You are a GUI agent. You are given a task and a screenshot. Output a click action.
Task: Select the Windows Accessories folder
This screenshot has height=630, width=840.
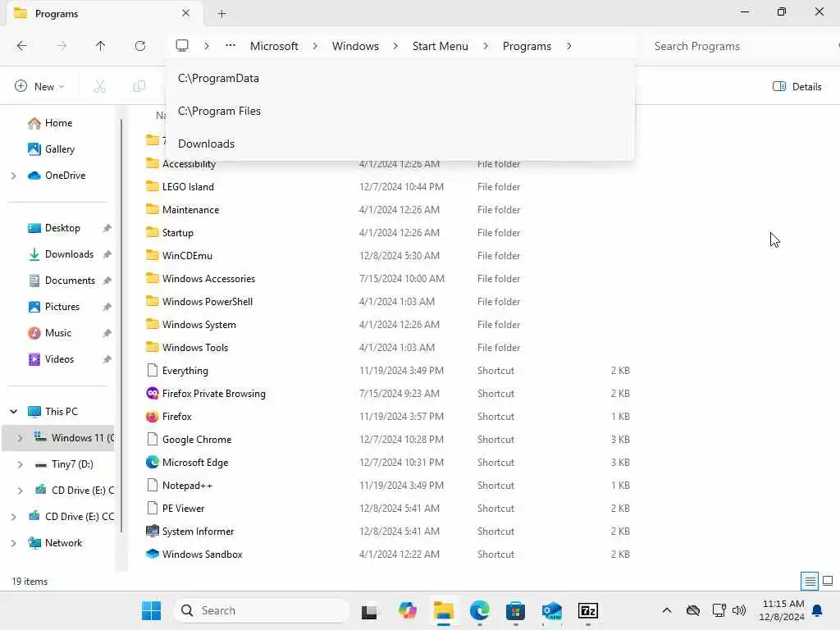[208, 279]
